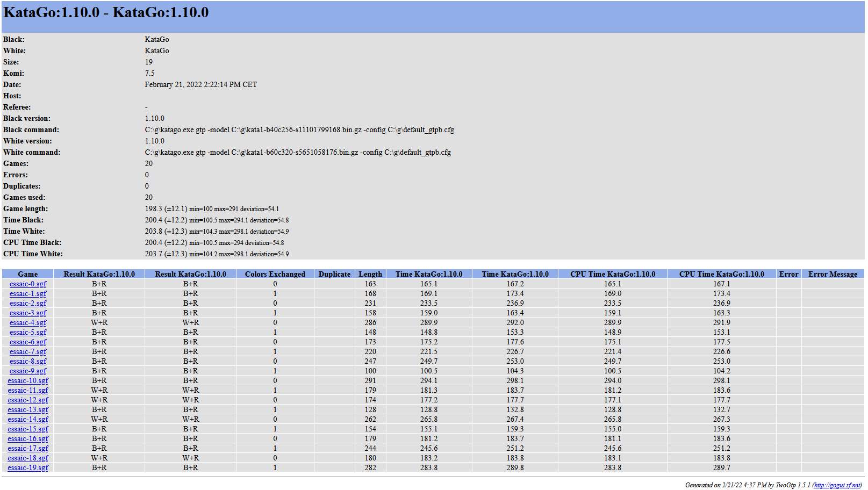Viewport: 868px width, 490px height.
Task: Open the essaic-16.sgf game link
Action: 28,438
